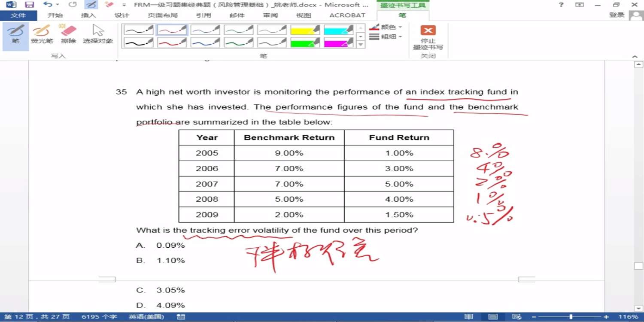The width and height of the screenshot is (644, 322).
Task: Show previous row of pen styles gallery
Action: [361, 28]
